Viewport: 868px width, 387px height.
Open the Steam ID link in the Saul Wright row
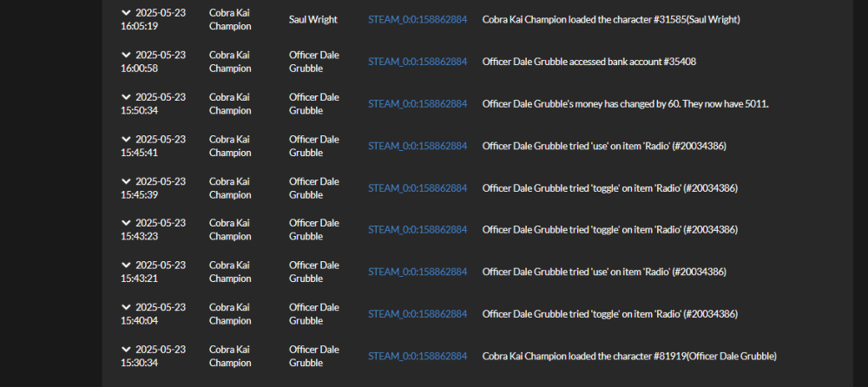[x=418, y=19]
